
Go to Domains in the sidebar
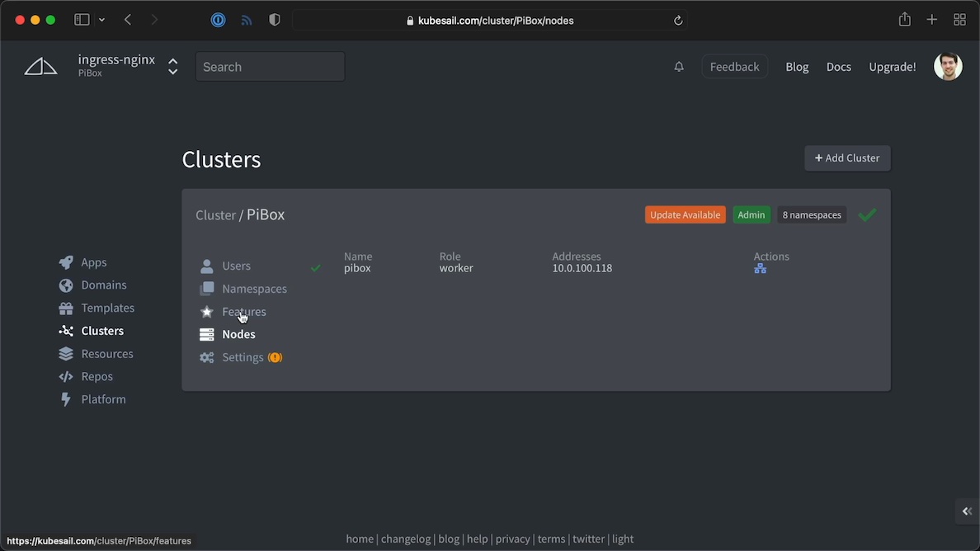click(104, 285)
